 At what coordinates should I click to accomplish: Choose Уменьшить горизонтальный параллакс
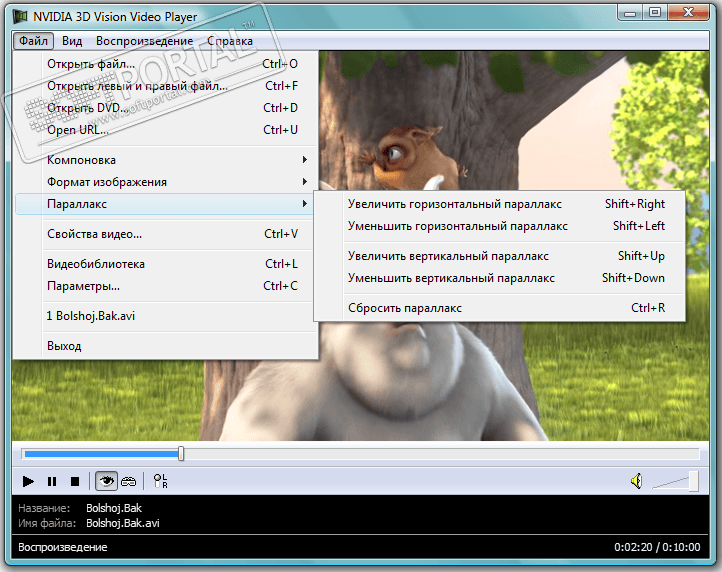500,226
